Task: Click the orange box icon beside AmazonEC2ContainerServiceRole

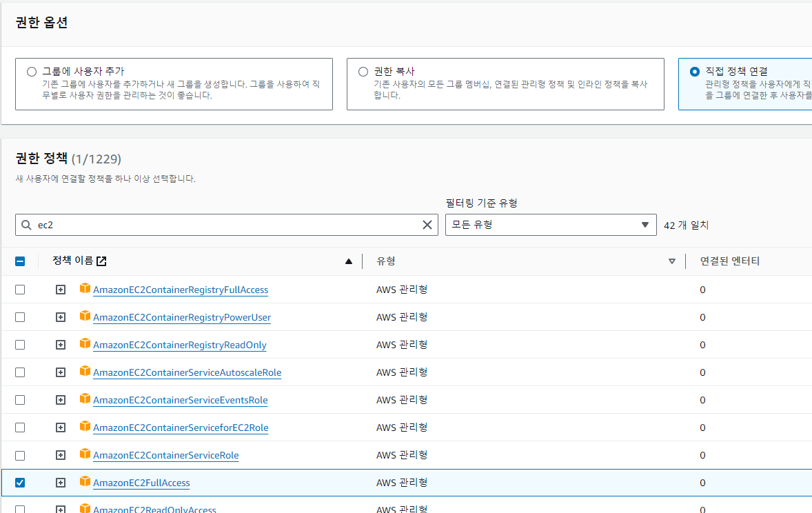Action: click(x=85, y=454)
